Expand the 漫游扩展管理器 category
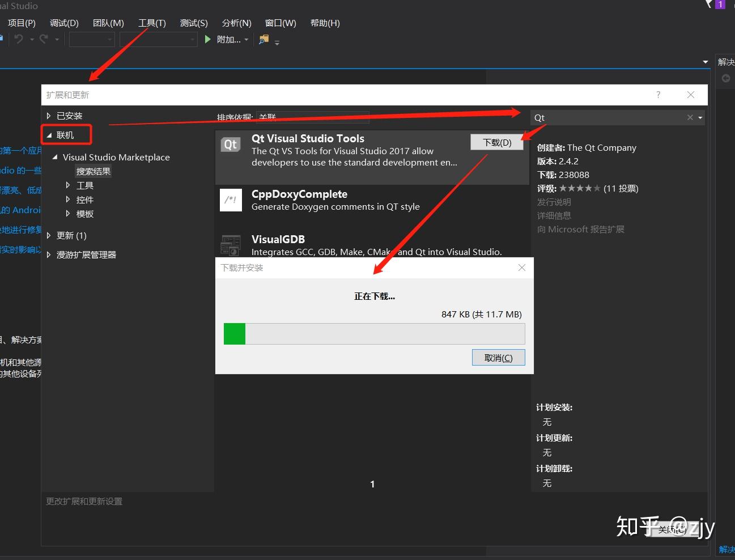This screenshot has width=735, height=560. (49, 254)
